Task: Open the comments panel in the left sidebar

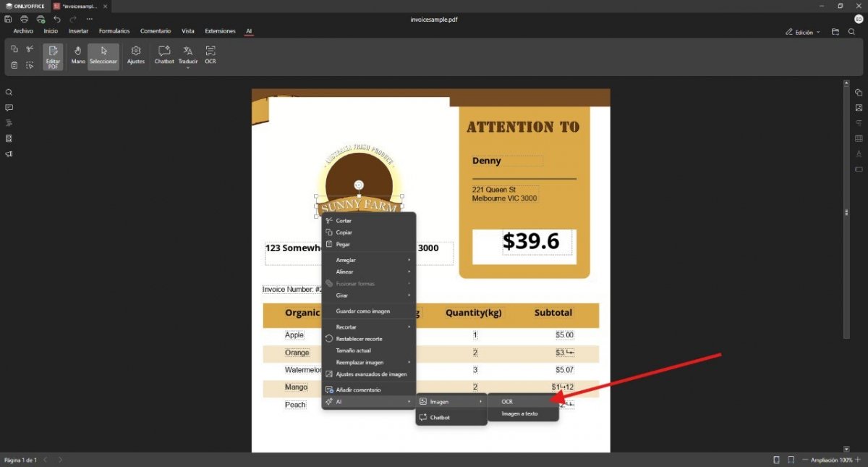Action: point(9,108)
